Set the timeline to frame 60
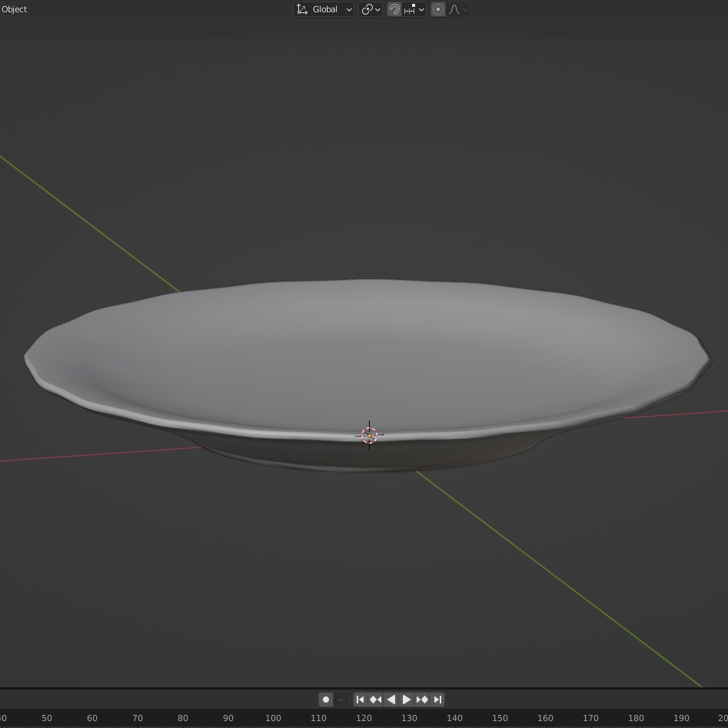The width and height of the screenshot is (728, 728). (92, 718)
